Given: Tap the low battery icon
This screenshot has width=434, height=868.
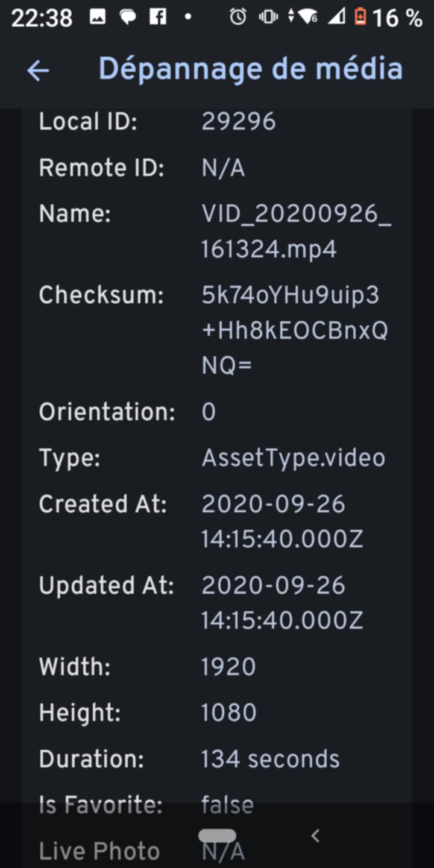Looking at the screenshot, I should 360,17.
